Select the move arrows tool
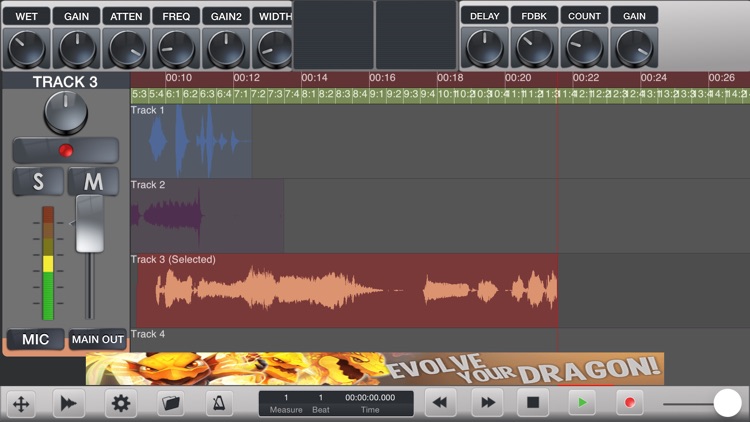Screen dimensions: 750x422 pos(21,403)
